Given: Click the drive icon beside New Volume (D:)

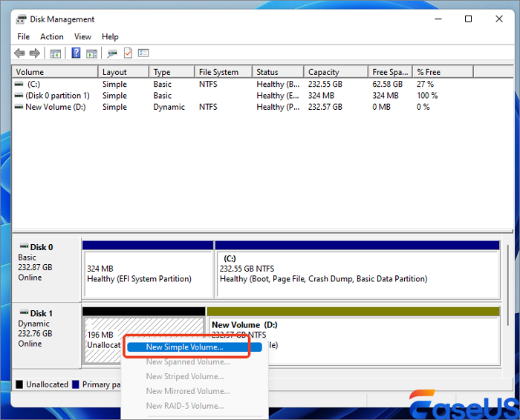Looking at the screenshot, I should [x=19, y=107].
